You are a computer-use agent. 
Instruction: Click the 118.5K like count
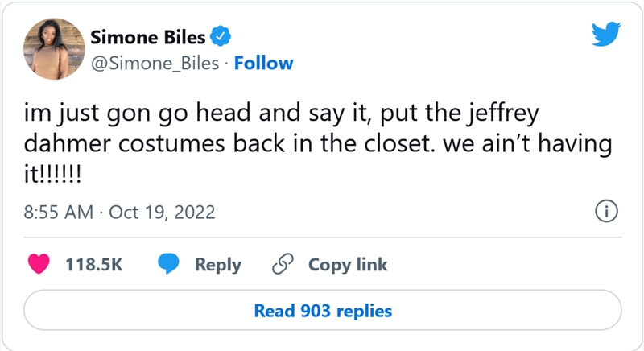94,264
